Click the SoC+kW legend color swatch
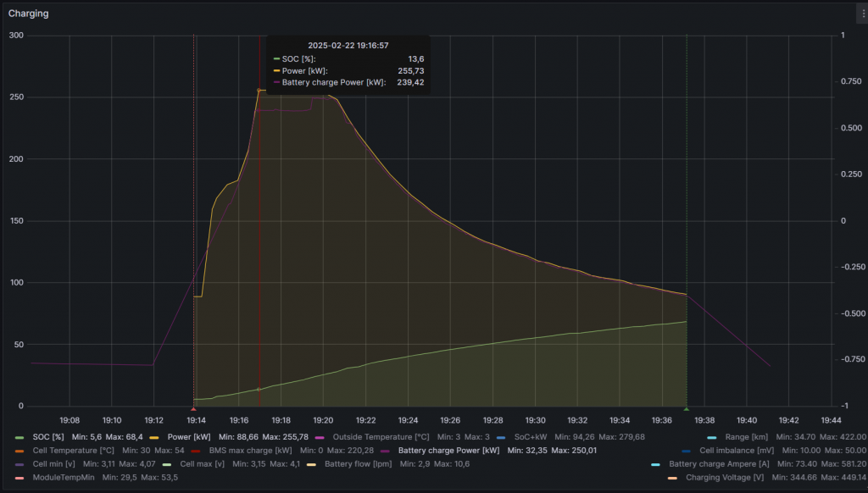Screen dimensions: 868x493 (500, 437)
